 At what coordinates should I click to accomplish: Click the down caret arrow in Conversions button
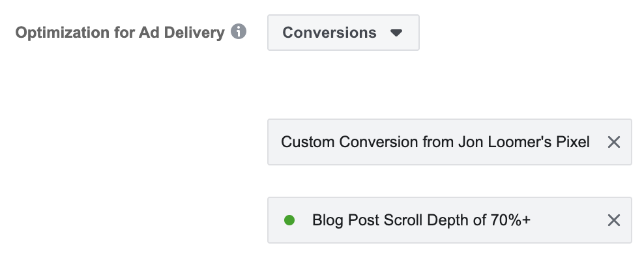pos(396,33)
